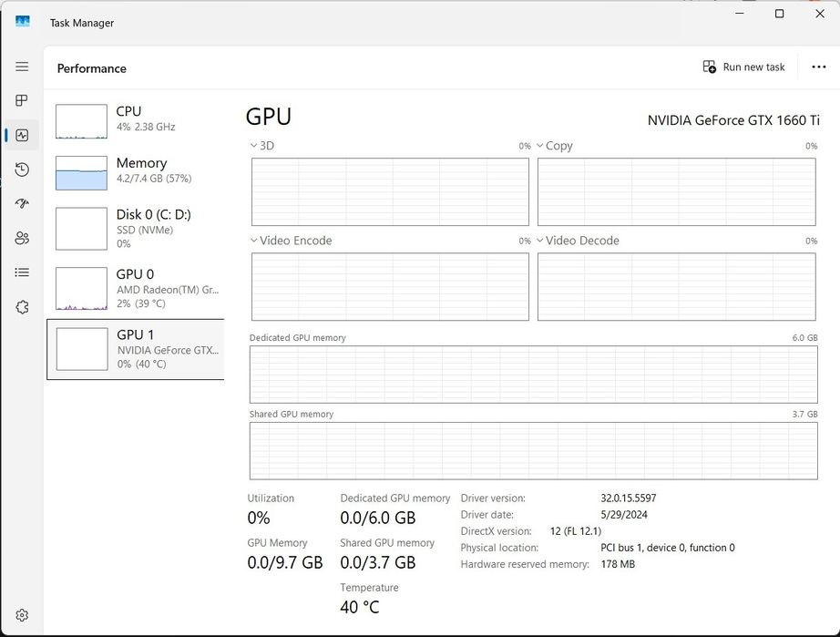Click Run new task button
Screen dimensions: 840x637
coord(743,67)
